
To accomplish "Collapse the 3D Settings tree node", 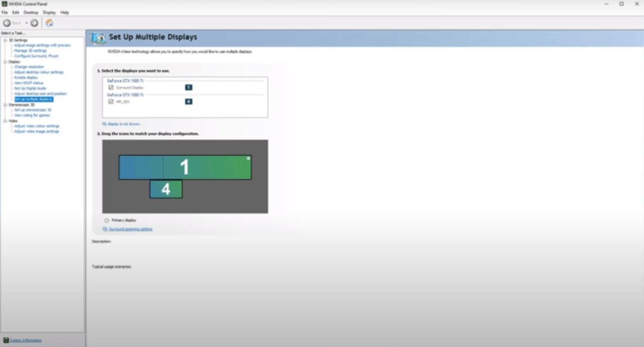I will tap(5, 40).
